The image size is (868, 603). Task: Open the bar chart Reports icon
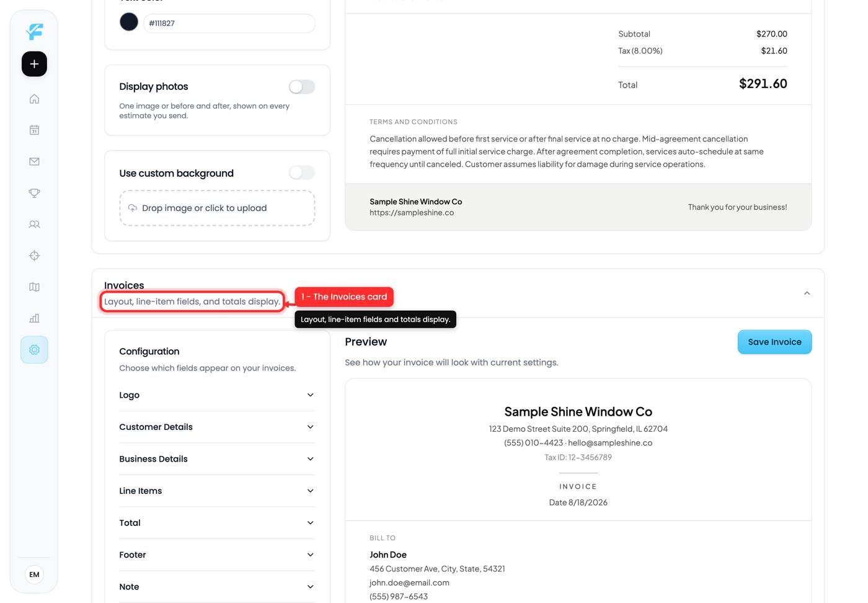coord(34,318)
